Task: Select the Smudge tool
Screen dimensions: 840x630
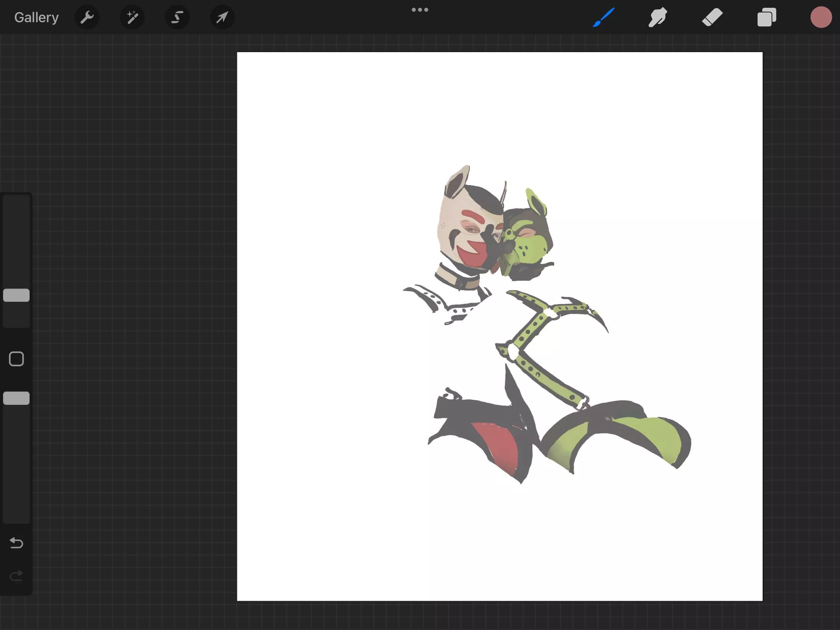Action: [x=658, y=17]
